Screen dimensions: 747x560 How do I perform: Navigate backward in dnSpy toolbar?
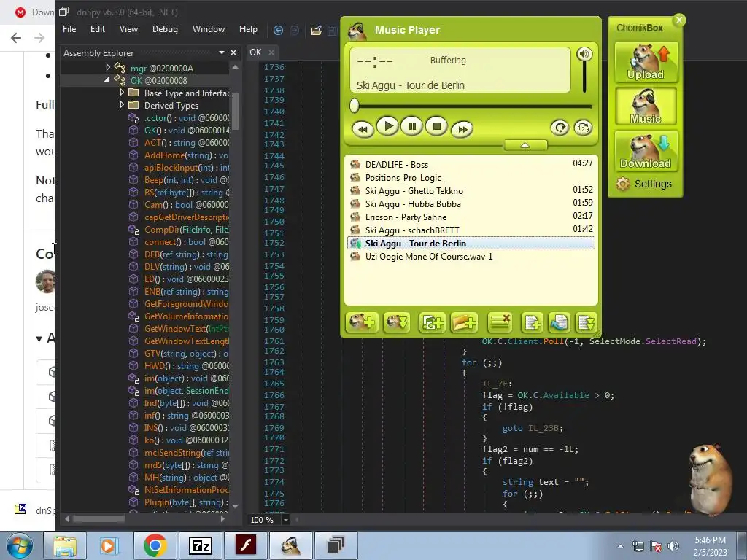(x=278, y=31)
